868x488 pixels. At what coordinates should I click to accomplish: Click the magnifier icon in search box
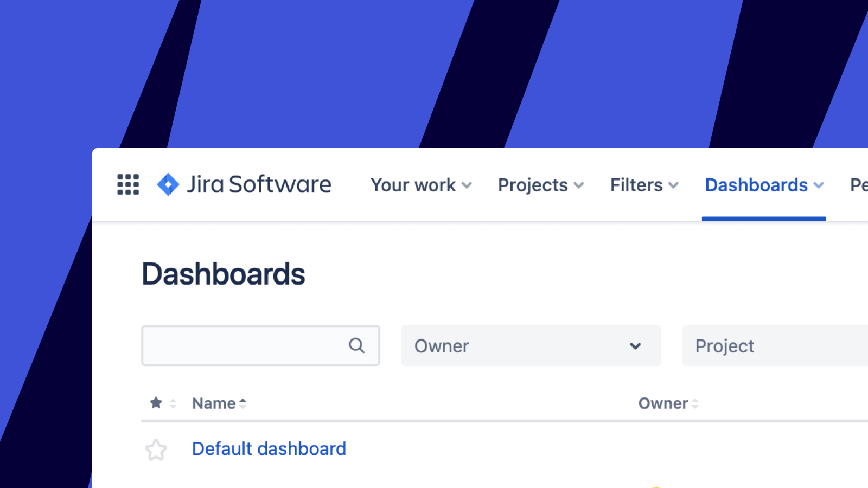[x=356, y=345]
